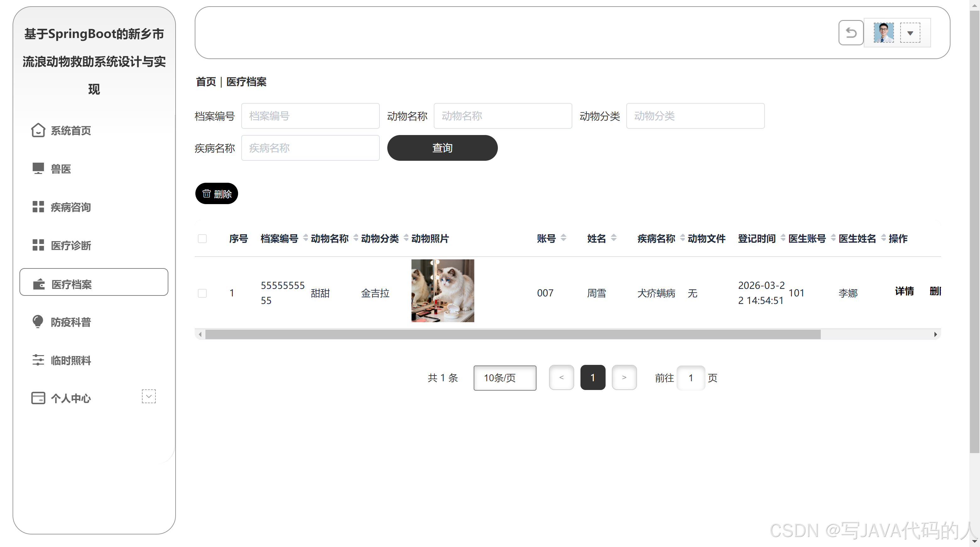Sort by 账号 column arrows
This screenshot has height=547, width=980.
(563, 238)
